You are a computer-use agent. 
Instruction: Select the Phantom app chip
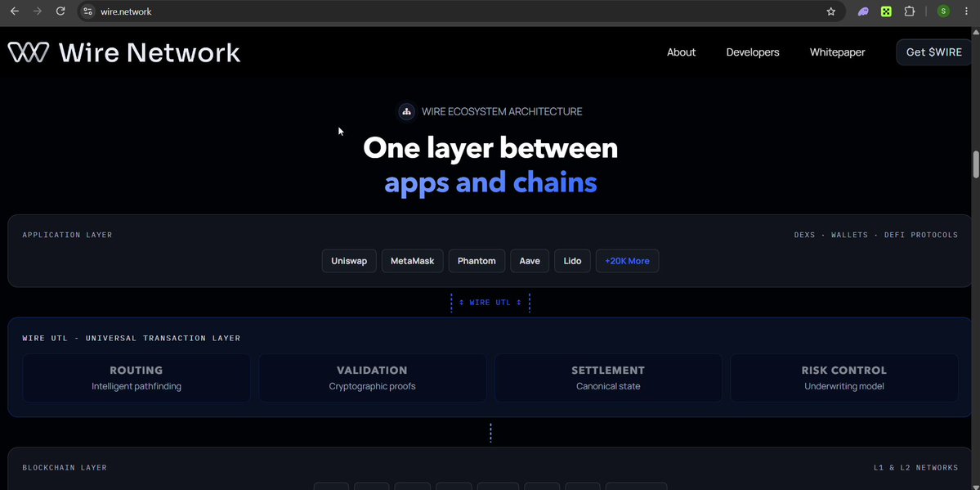[x=477, y=261]
